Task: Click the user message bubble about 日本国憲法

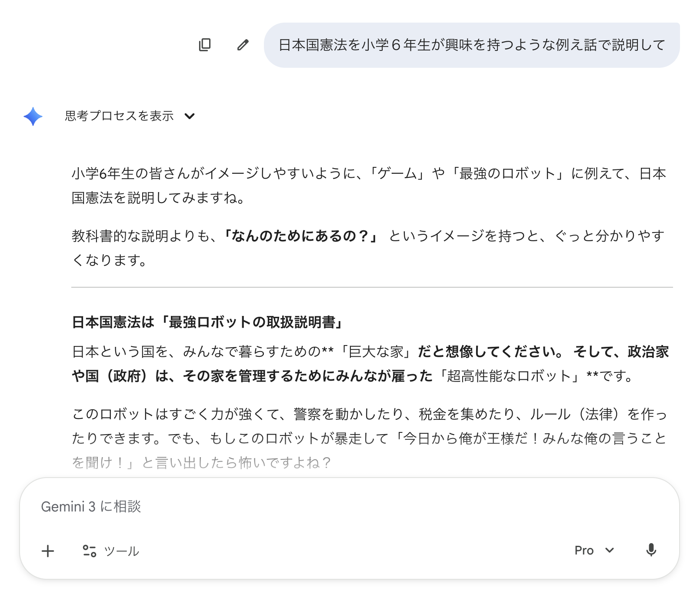Action: 472,45
